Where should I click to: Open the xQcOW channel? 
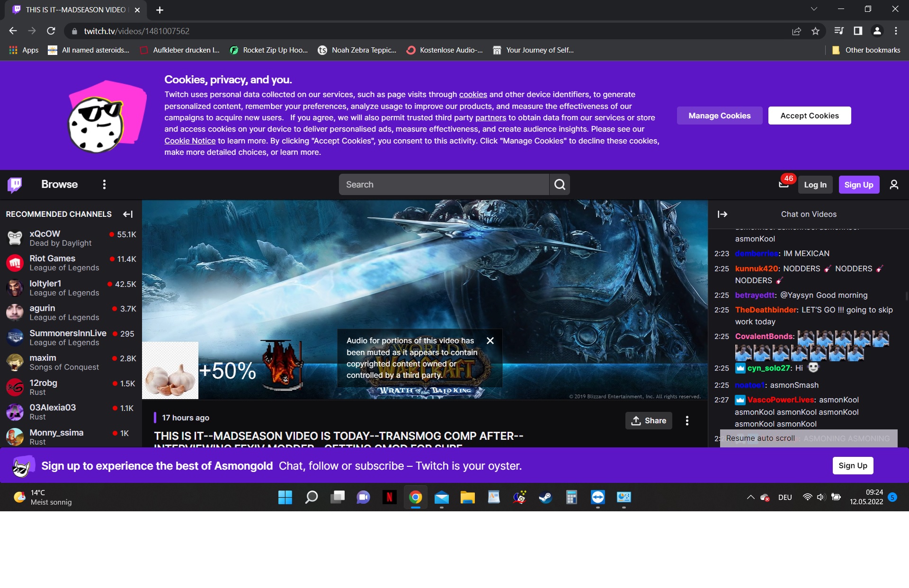[x=45, y=234]
